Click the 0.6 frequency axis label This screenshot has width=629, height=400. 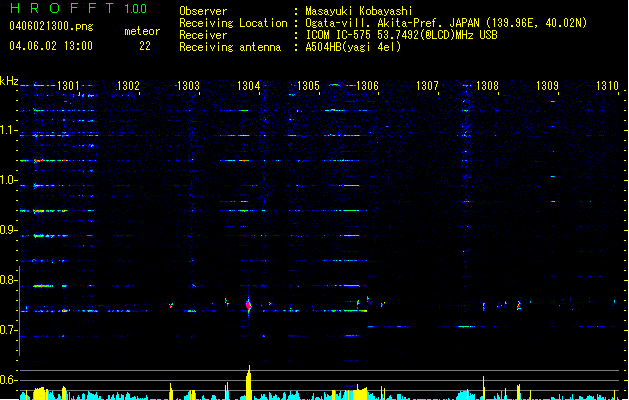pyautogui.click(x=9, y=380)
